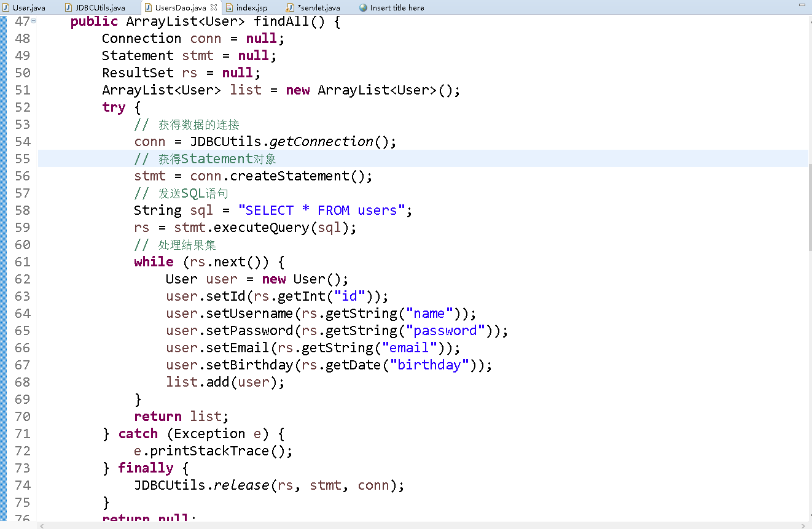Click the 'user.setUsername' line

321,314
